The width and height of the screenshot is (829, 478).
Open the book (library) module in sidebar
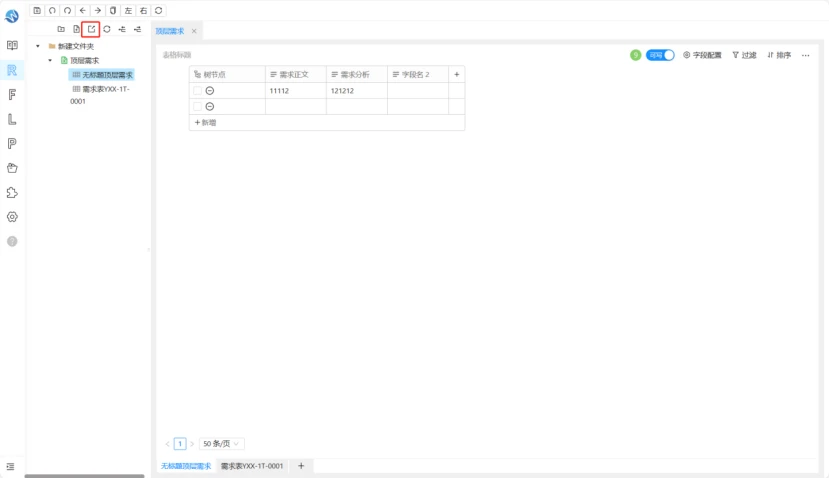[x=12, y=45]
